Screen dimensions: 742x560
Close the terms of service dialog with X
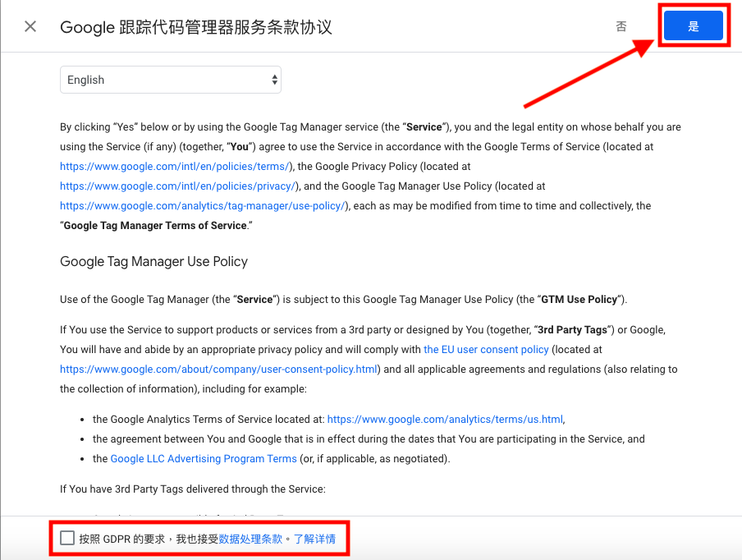coord(30,26)
